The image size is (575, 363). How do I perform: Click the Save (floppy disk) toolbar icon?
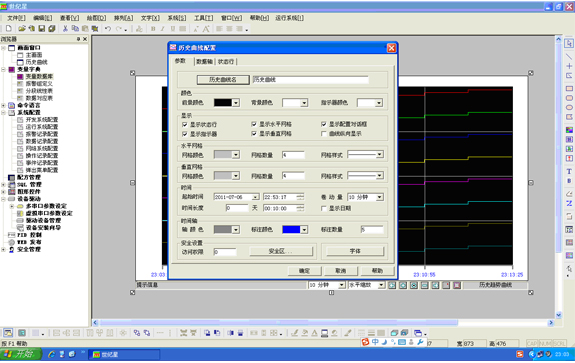tap(41, 29)
